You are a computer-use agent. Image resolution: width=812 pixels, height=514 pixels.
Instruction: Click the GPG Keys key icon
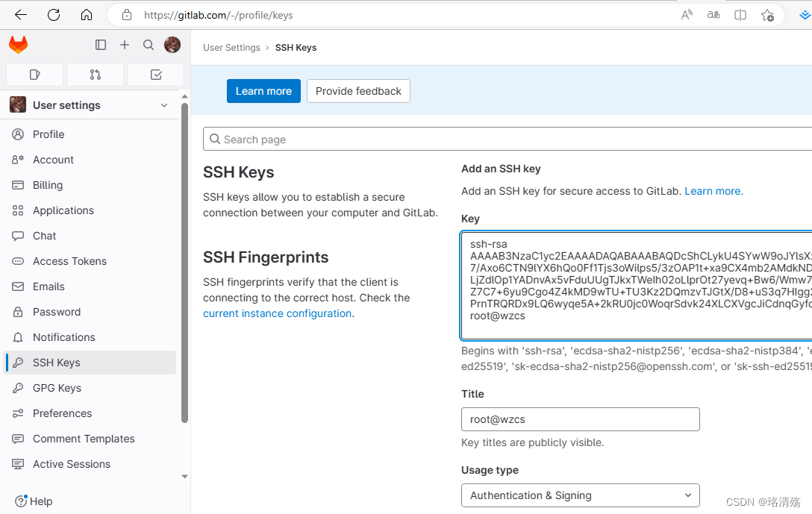[18, 388]
